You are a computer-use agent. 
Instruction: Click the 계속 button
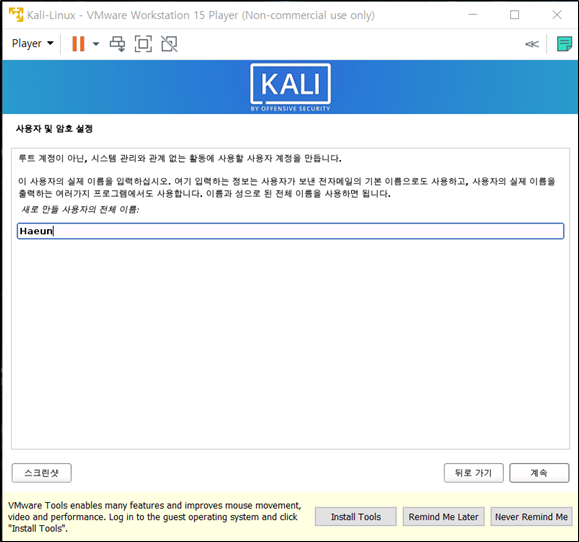539,473
